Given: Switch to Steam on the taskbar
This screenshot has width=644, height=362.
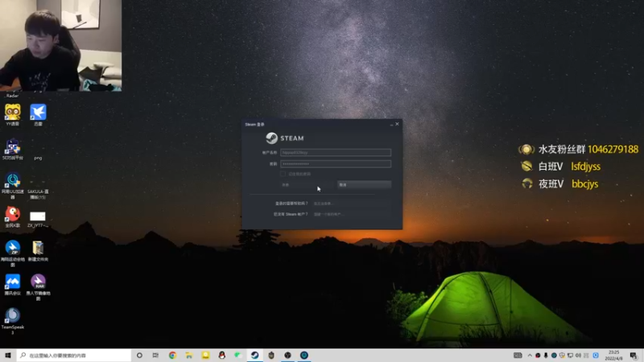Looking at the screenshot, I should point(254,355).
